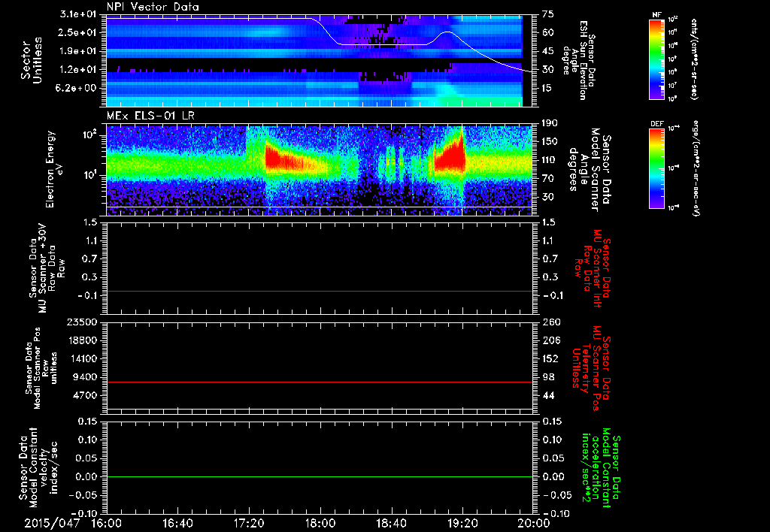Click the "2015/047" date label
Image resolution: width=770 pixels, height=532 pixels.
coord(52,523)
